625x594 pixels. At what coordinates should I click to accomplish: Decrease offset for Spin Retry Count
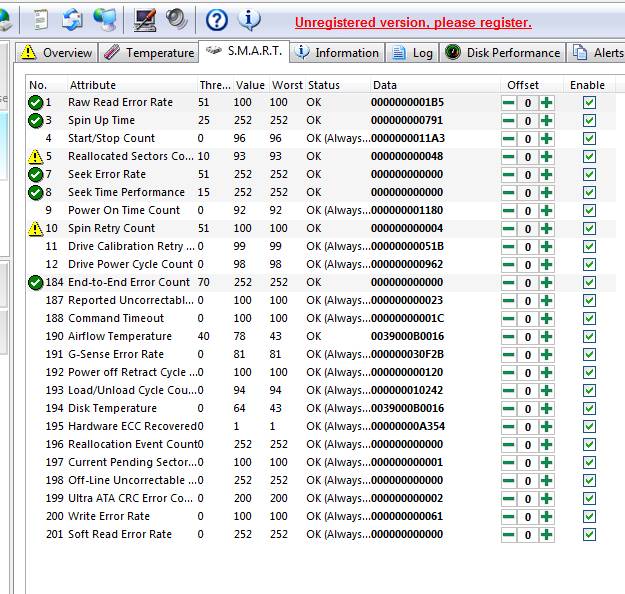click(509, 229)
